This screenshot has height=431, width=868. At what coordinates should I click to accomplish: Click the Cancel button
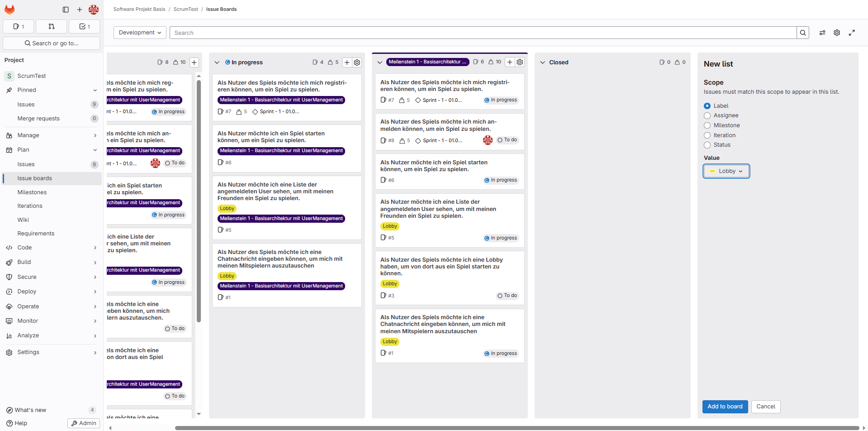click(766, 407)
